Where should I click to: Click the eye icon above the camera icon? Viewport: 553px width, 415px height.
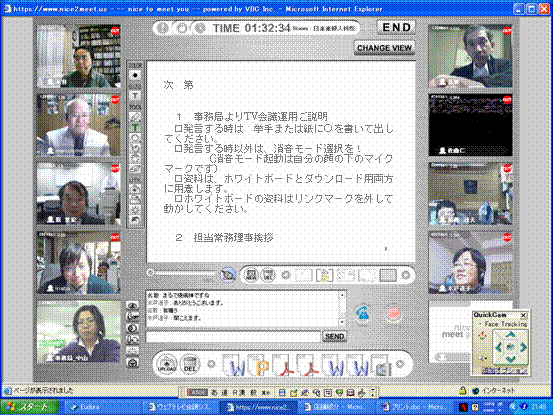132,305
